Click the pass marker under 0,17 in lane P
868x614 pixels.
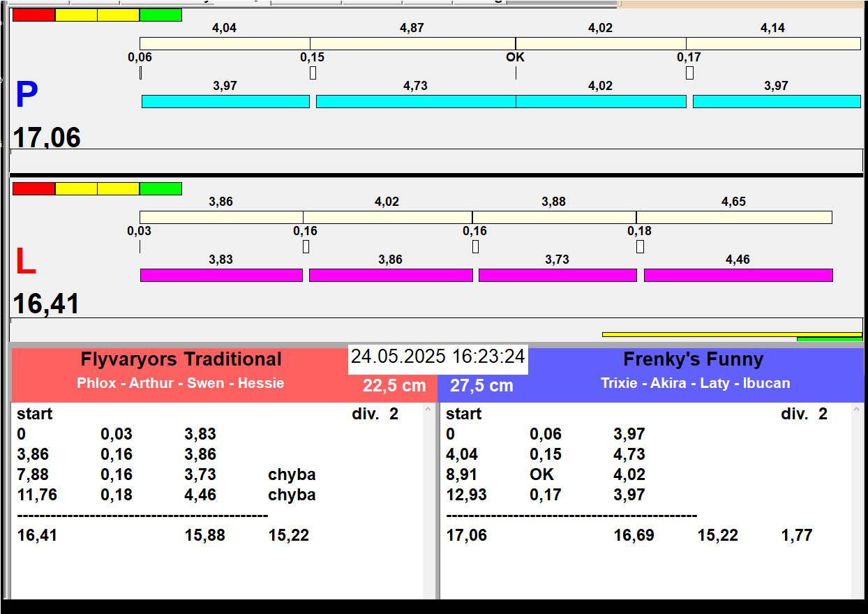point(689,73)
